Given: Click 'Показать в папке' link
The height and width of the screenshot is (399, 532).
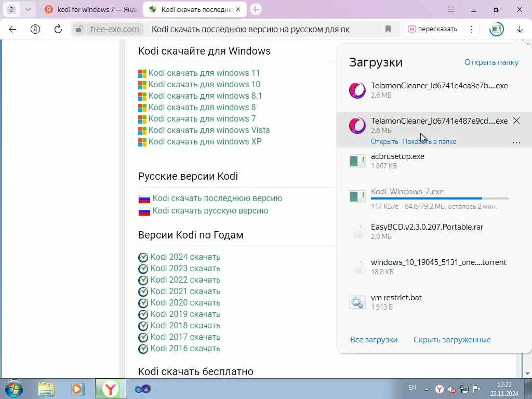Looking at the screenshot, I should 430,141.
